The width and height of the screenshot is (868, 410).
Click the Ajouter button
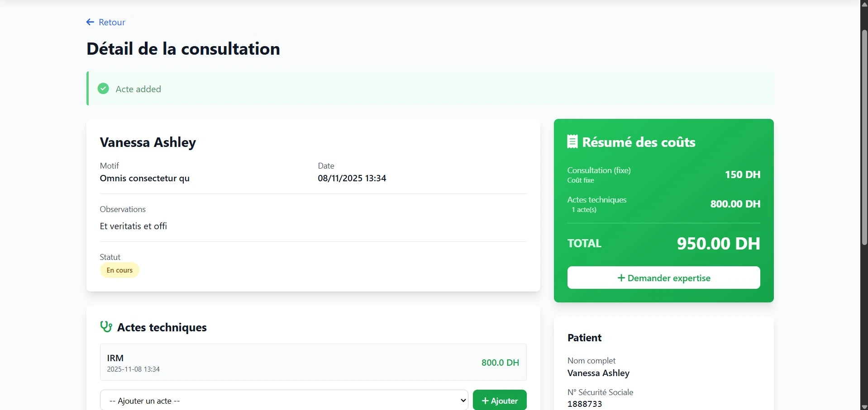click(500, 401)
